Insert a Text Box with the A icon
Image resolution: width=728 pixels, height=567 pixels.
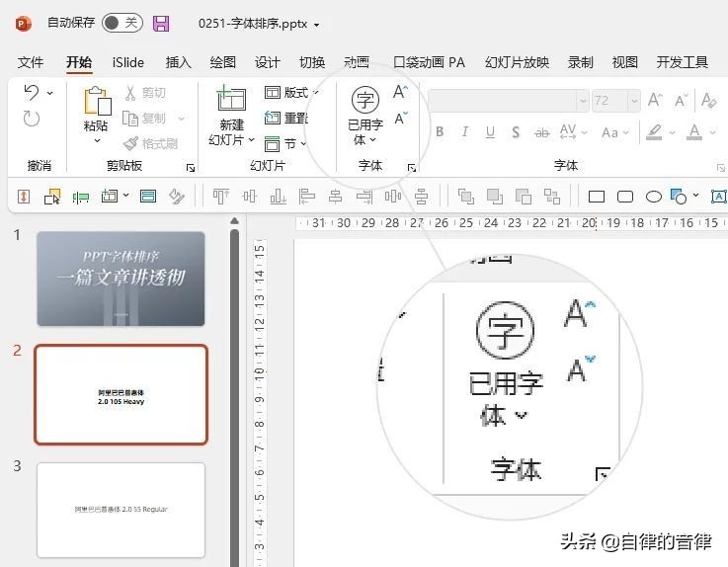coord(719,197)
